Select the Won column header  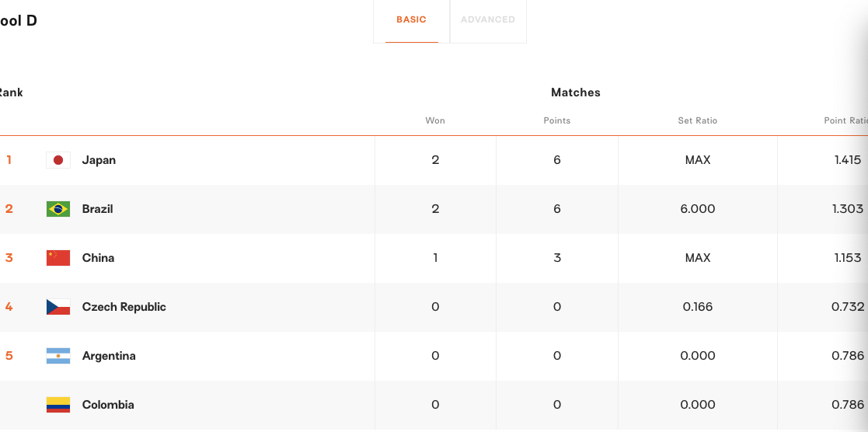pos(435,120)
